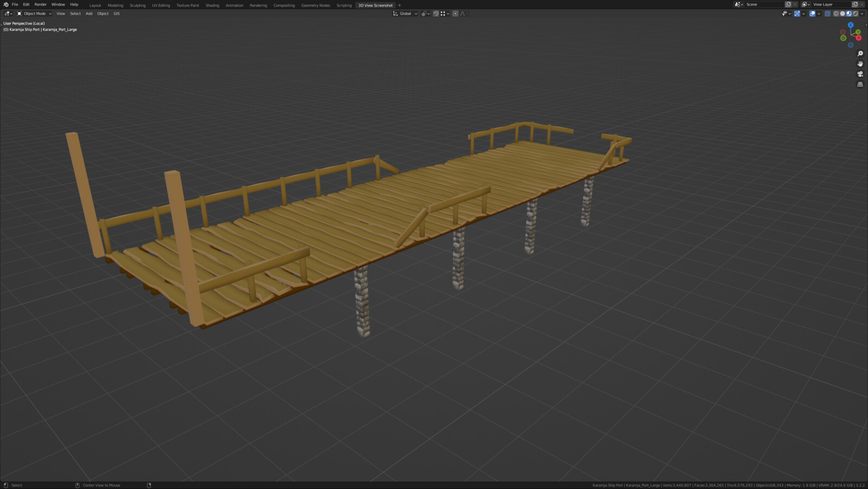Switch to the Modeling workspace tab
The height and width of the screenshot is (489, 868).
coord(116,5)
